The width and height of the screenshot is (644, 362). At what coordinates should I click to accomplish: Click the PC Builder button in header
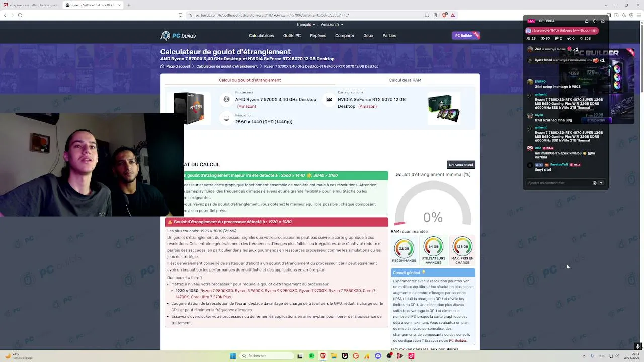click(465, 36)
